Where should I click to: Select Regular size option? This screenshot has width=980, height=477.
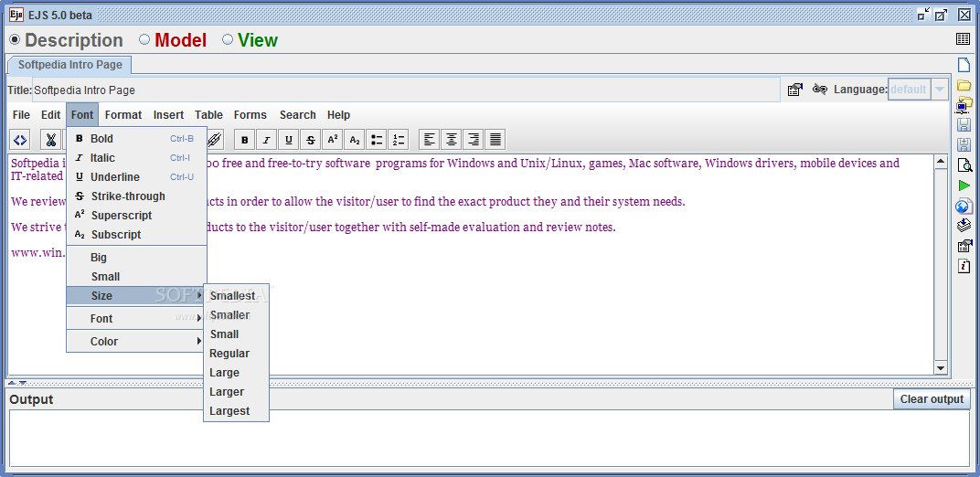pyautogui.click(x=236, y=354)
